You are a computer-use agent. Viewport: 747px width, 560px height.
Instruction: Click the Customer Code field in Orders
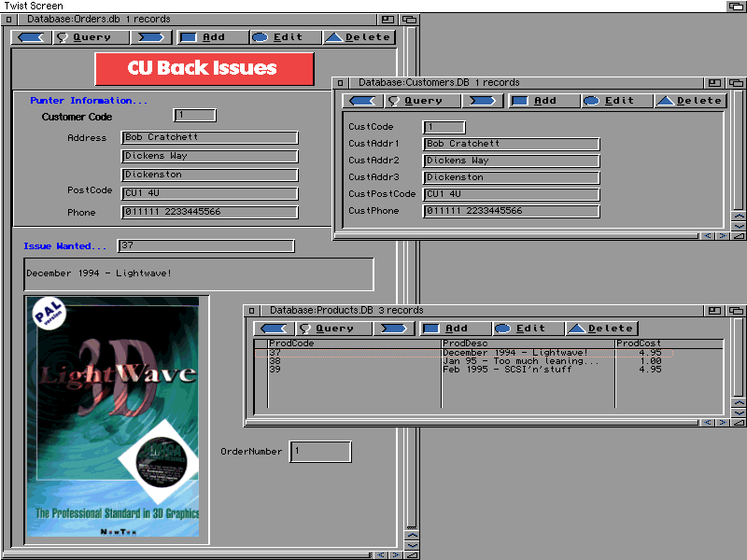coord(195,115)
